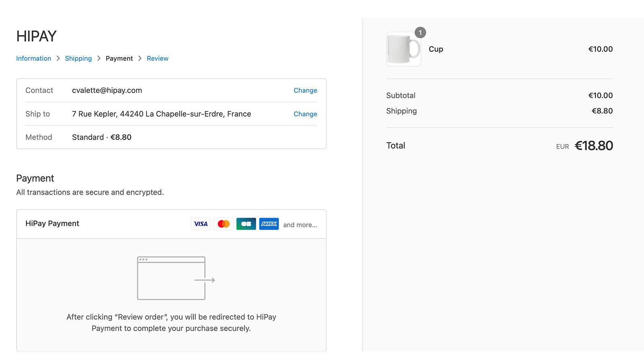The image size is (644, 362).
Task: Click the EUR currency label
Action: [562, 147]
